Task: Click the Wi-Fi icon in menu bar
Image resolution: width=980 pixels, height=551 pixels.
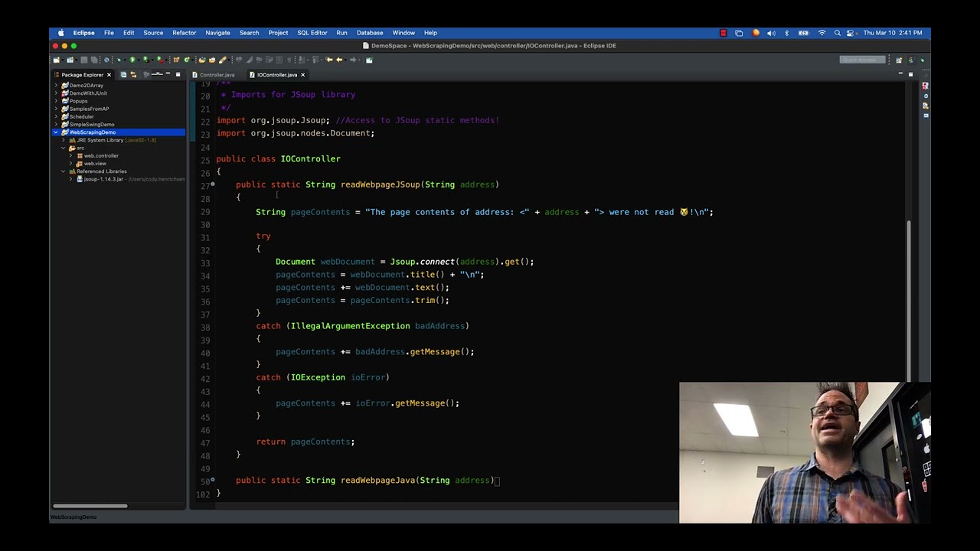Action: pos(822,33)
